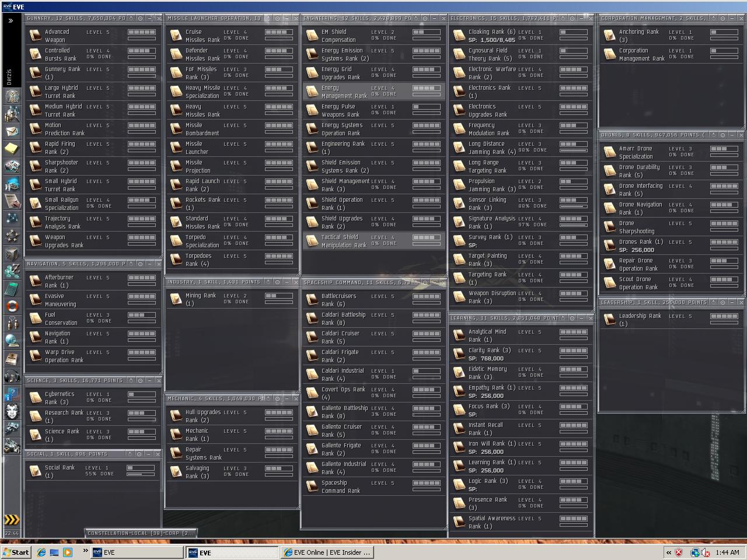
Task: Click the Derzis character name in the sidebar
Action: point(9,76)
